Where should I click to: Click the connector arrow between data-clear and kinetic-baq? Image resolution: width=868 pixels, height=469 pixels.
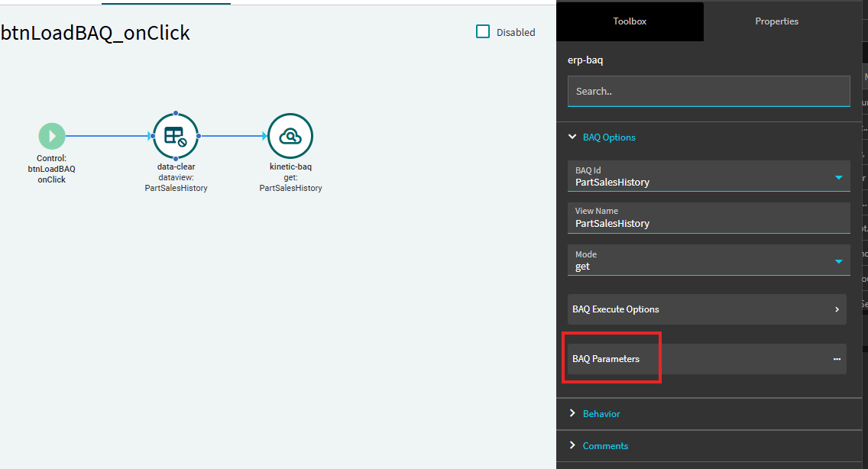coord(233,136)
